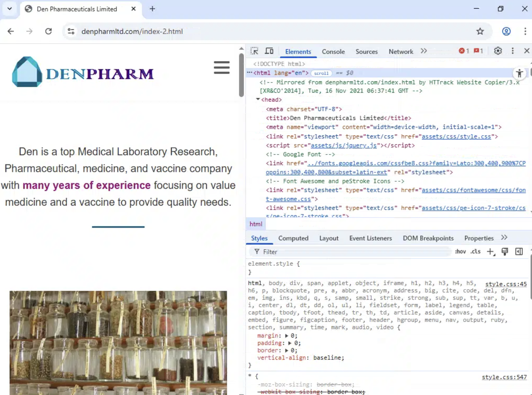Open the Chrome profile avatar
Viewport: 532px width, 395px height.
click(506, 31)
